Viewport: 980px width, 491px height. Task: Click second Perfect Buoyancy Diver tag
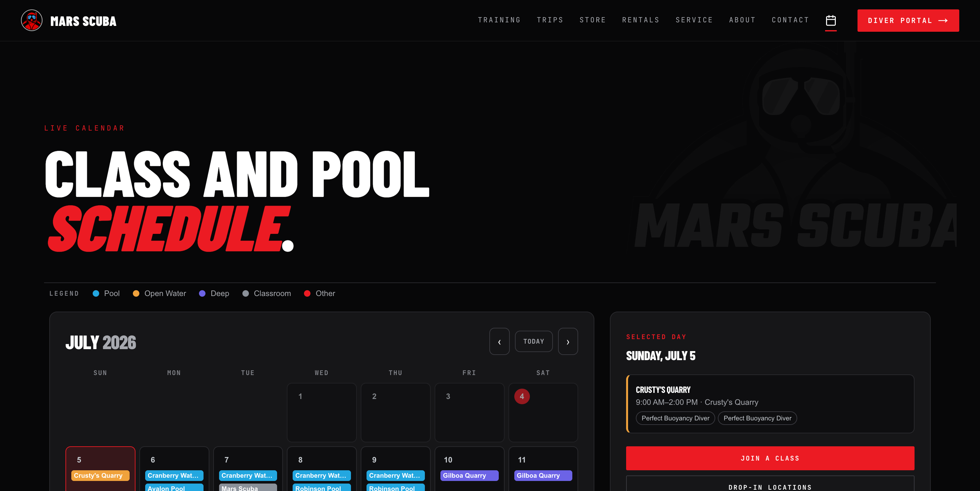757,418
